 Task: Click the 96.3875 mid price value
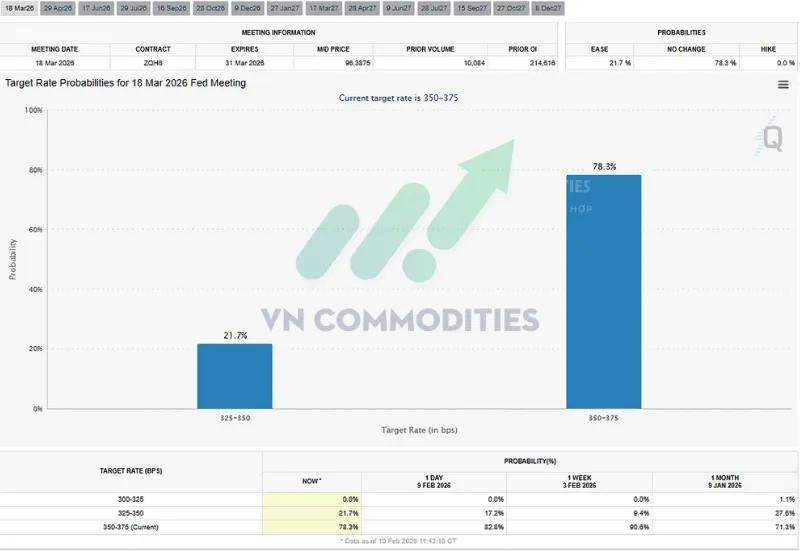358,63
